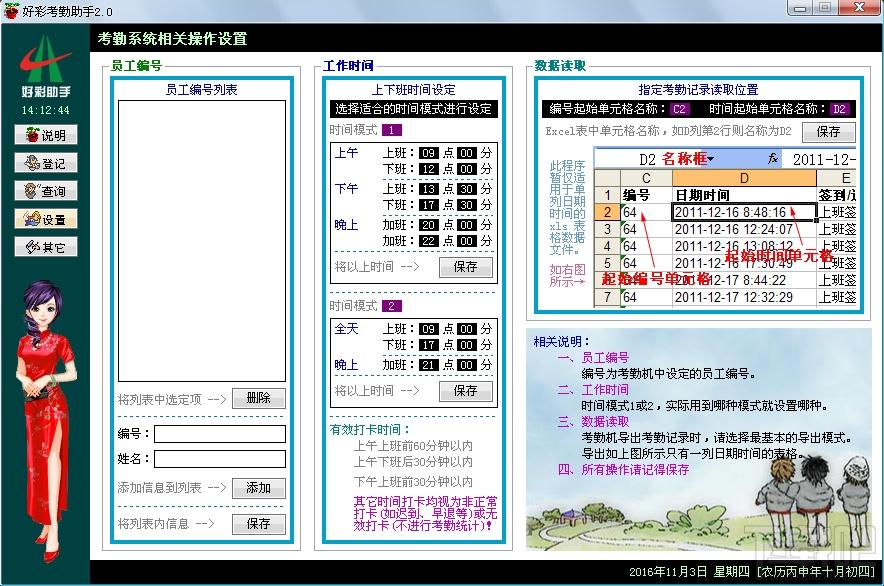The height and width of the screenshot is (586, 884).
Task: Click the 添加 button to add employee info
Action: click(x=258, y=488)
